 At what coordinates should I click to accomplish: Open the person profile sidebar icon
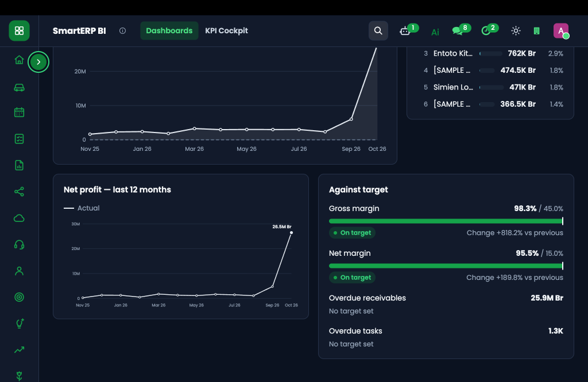19,271
